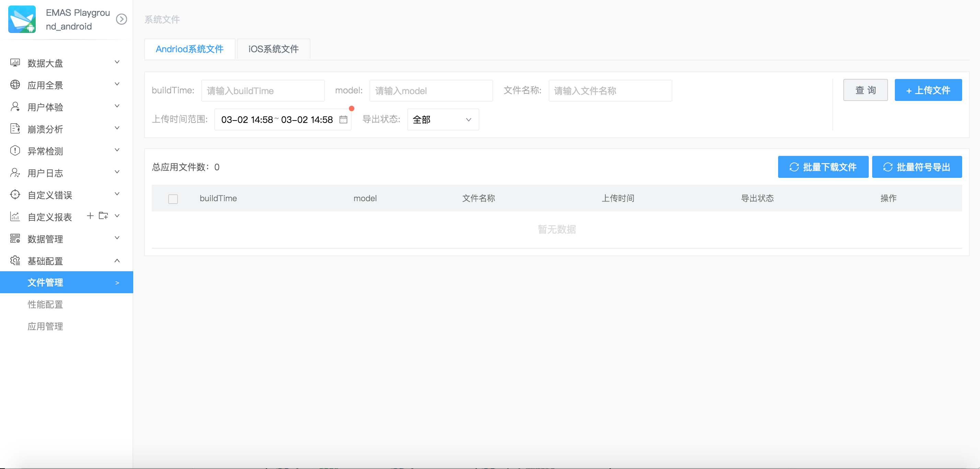Click the 基础配置 gear icon
980x469 pixels.
pos(15,261)
